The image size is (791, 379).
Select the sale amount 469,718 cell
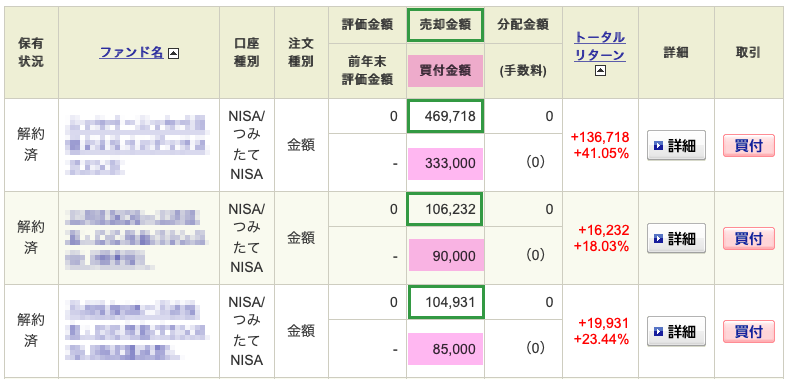tap(445, 117)
